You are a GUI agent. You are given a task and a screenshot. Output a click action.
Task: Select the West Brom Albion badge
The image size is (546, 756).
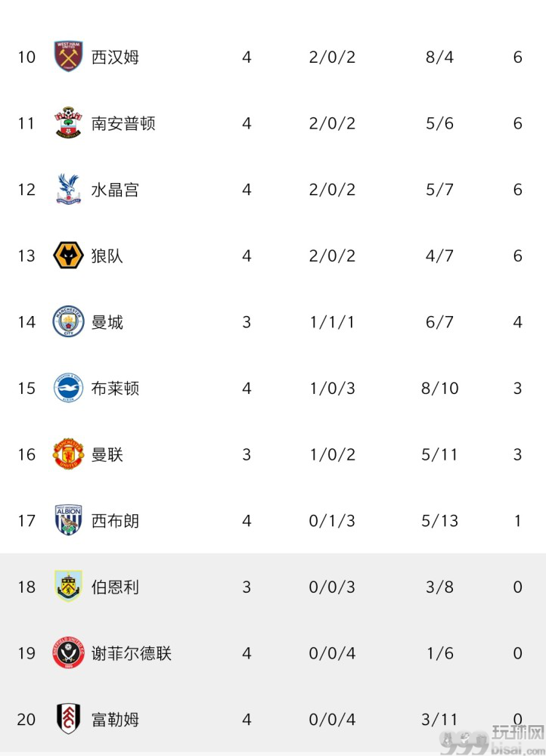pyautogui.click(x=68, y=520)
